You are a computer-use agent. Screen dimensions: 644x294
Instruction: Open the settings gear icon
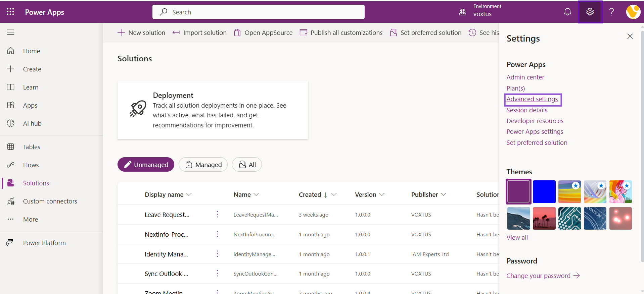tap(590, 12)
